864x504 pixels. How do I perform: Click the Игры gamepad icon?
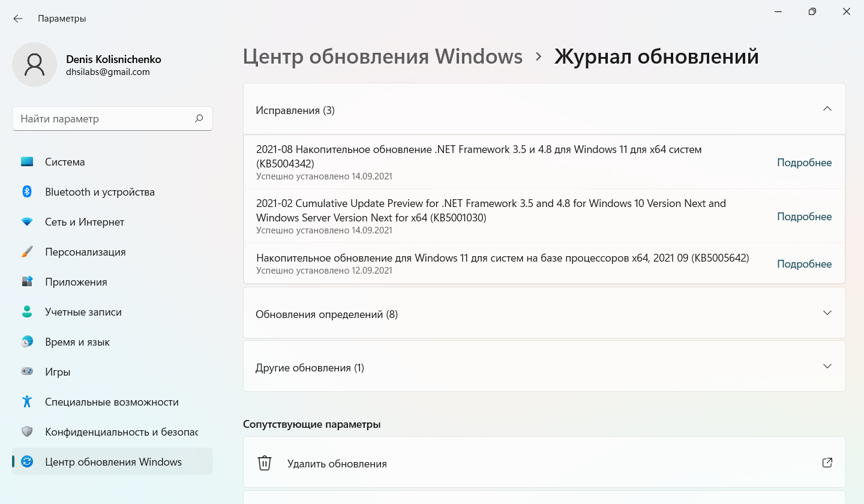(x=27, y=372)
